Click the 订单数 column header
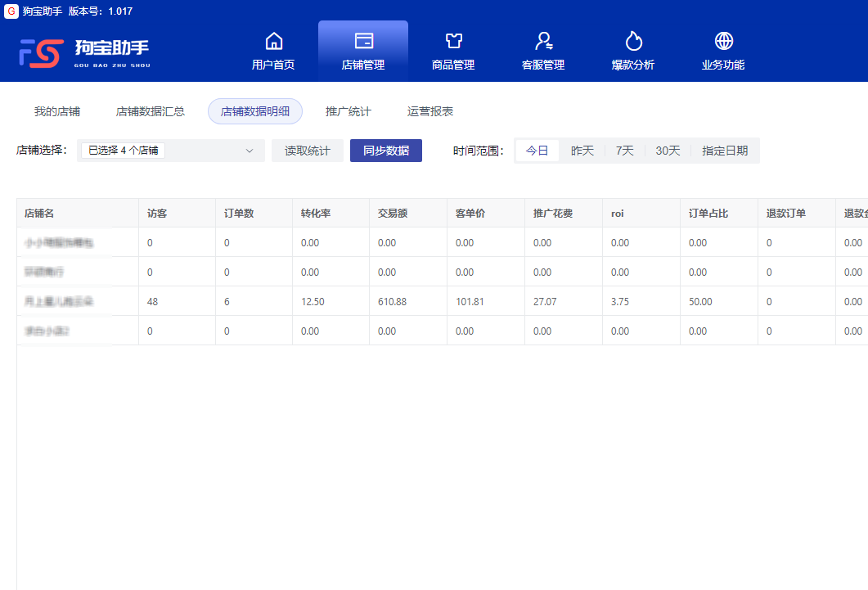Image resolution: width=868 pixels, height=590 pixels. (x=254, y=213)
